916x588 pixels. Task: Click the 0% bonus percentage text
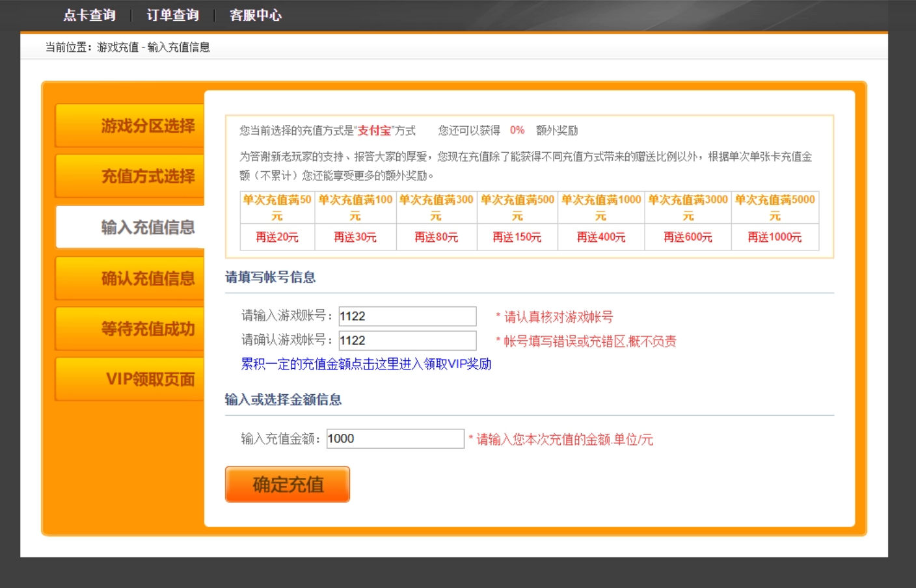click(517, 130)
